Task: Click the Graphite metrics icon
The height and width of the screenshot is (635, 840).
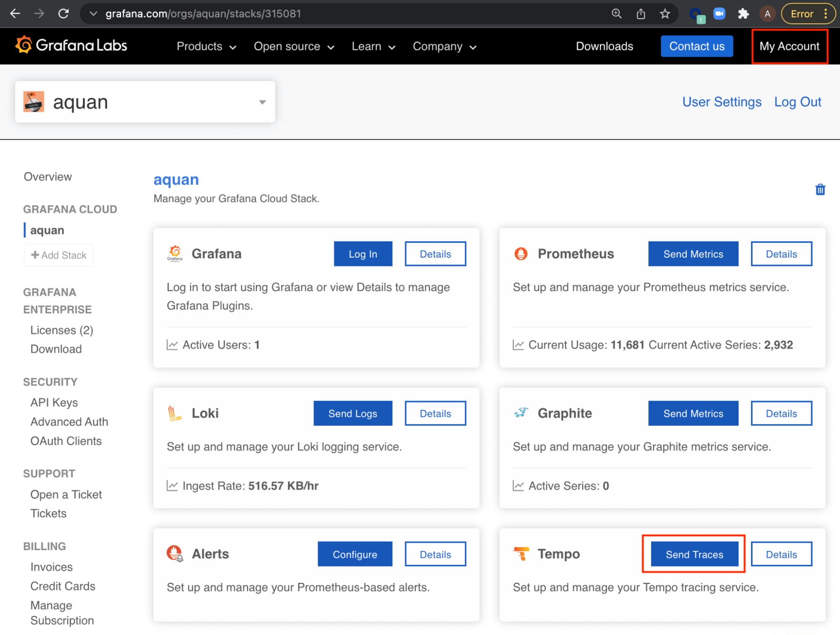Action: tap(521, 413)
